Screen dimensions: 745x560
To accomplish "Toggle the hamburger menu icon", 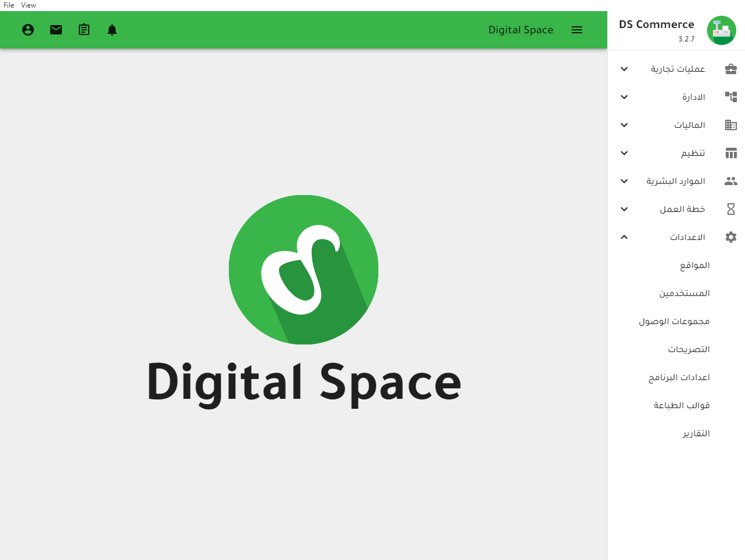I will coord(577,30).
